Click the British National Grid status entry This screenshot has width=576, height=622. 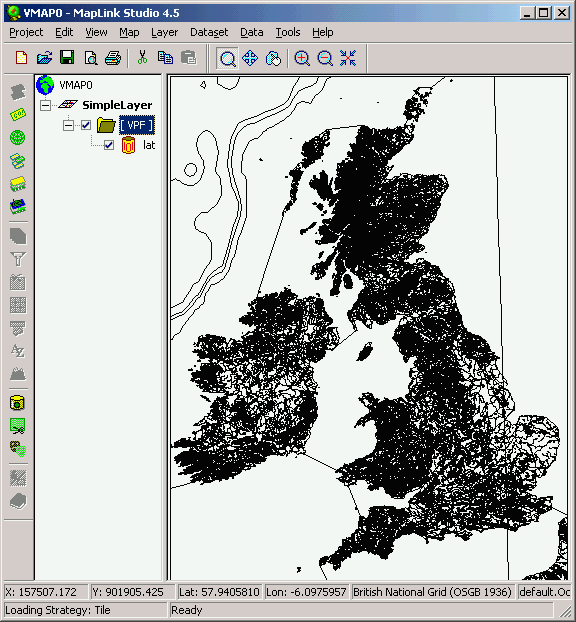(x=432, y=592)
